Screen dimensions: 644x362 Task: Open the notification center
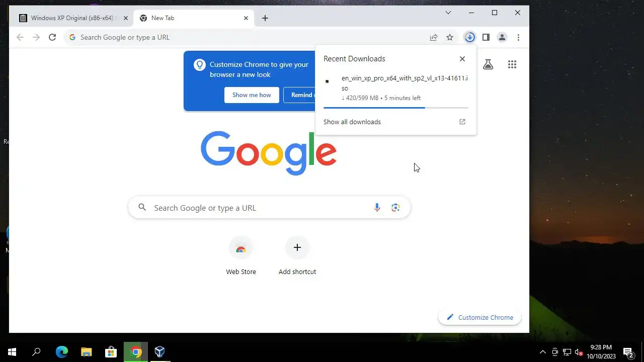pos(628,352)
